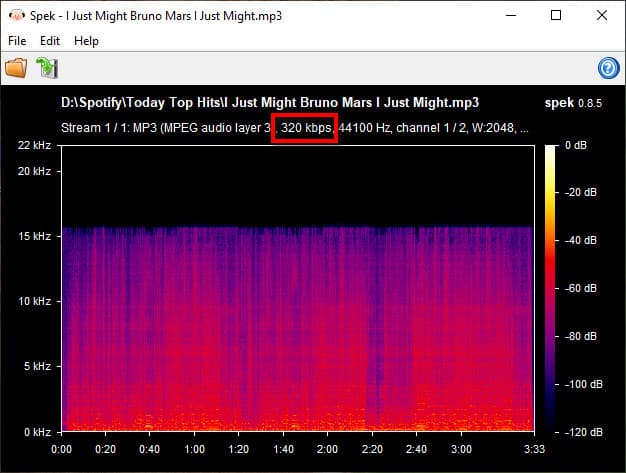Click the 'channel 1 / 2' text
Screen dimensions: 626x473
(x=431, y=128)
